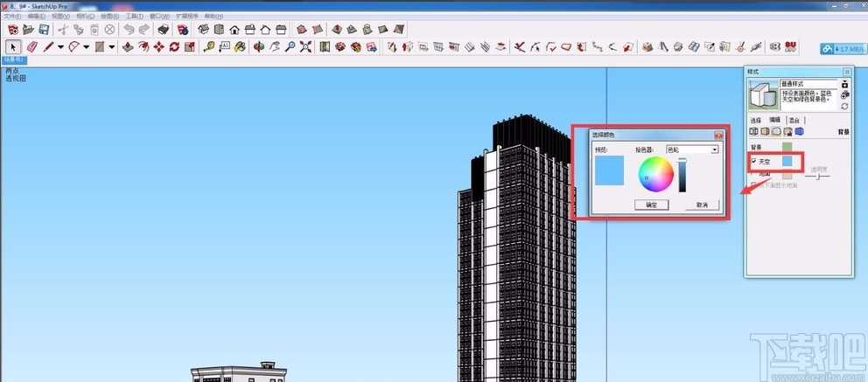Expand the Line tool dropdown arrow
The height and width of the screenshot is (382, 868).
[x=61, y=47]
